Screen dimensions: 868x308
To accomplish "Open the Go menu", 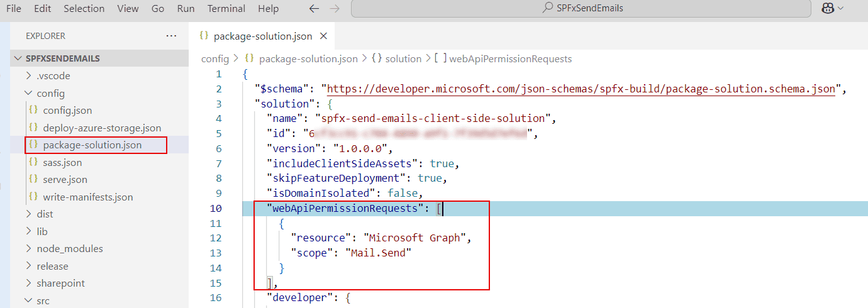I will tap(158, 9).
